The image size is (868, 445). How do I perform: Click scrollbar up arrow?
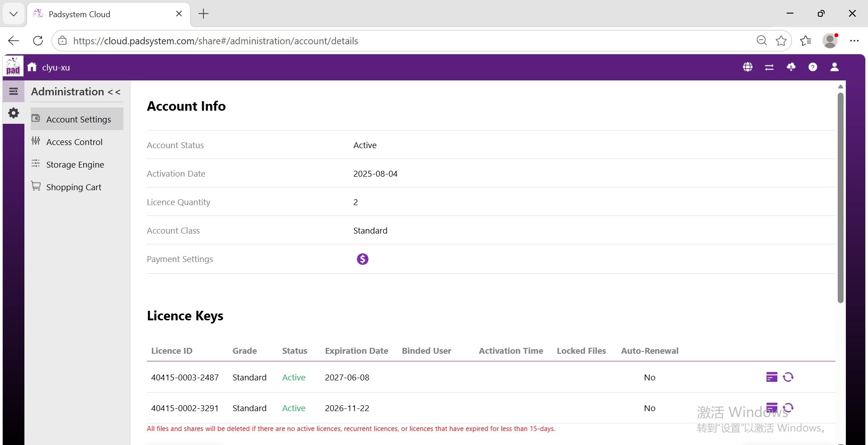point(840,86)
